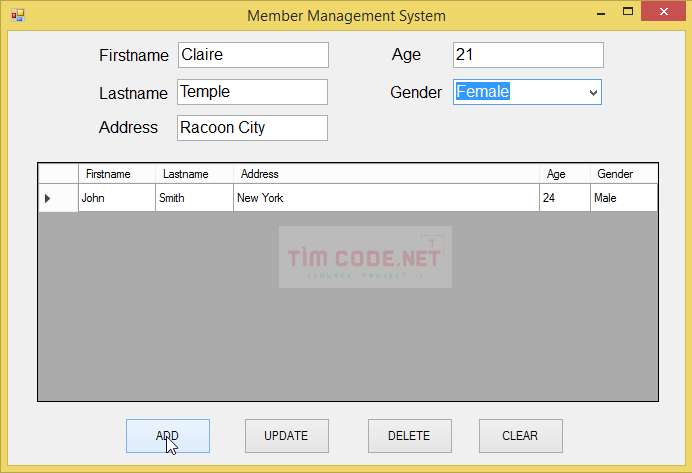Select the '24' age cell
Image resolution: width=692 pixels, height=473 pixels.
point(565,198)
